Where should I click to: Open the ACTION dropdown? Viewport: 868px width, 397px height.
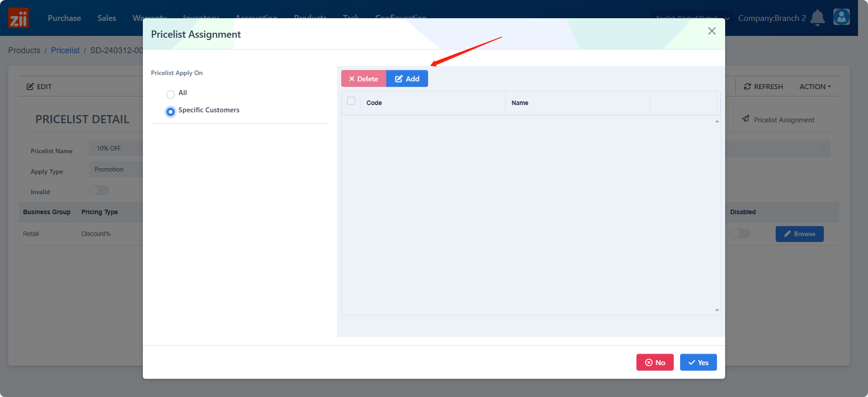point(815,86)
